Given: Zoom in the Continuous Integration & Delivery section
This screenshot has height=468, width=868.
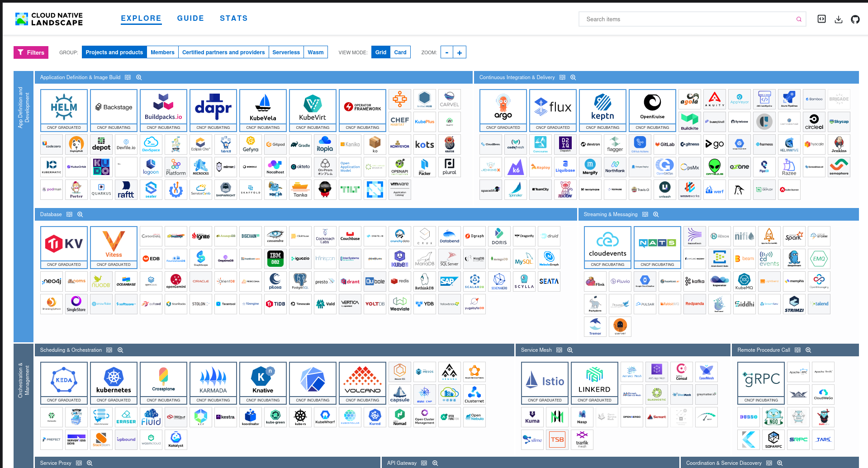Looking at the screenshot, I should (x=573, y=78).
